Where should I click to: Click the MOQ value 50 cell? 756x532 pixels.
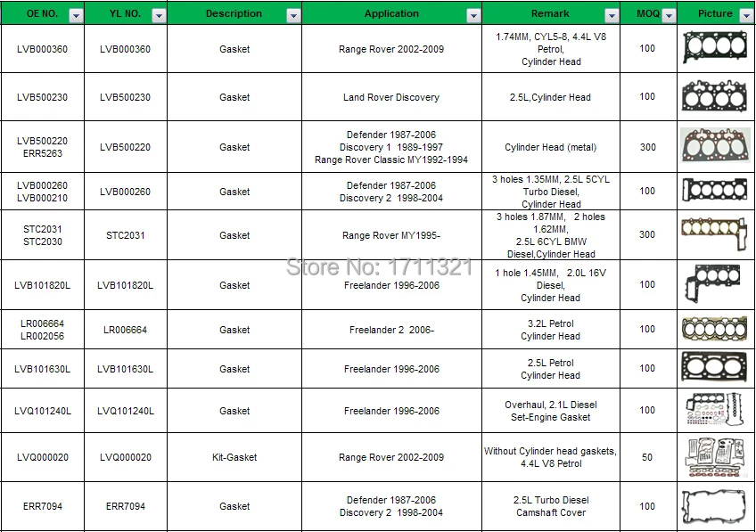[647, 457]
